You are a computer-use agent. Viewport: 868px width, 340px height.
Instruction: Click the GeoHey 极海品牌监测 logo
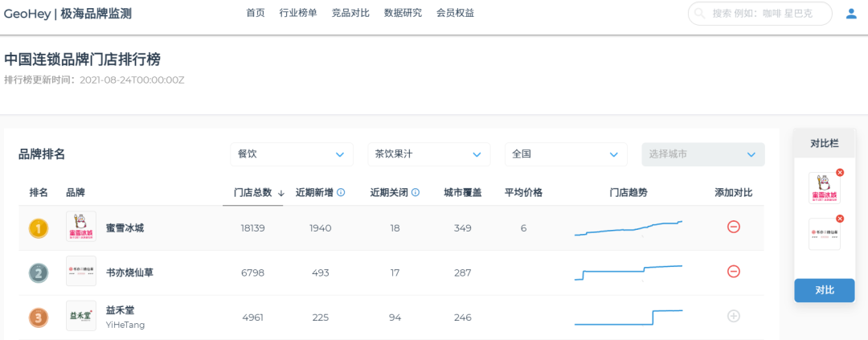(68, 14)
